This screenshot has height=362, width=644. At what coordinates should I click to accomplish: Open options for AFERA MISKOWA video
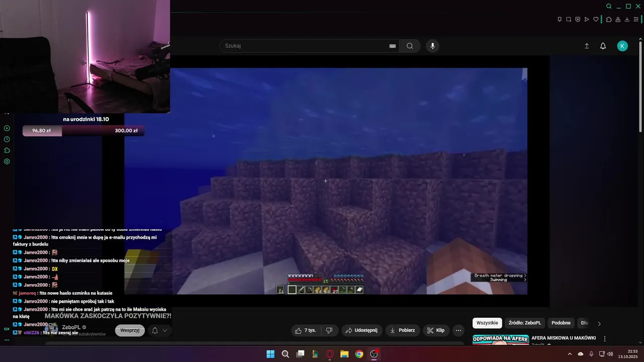click(x=605, y=339)
